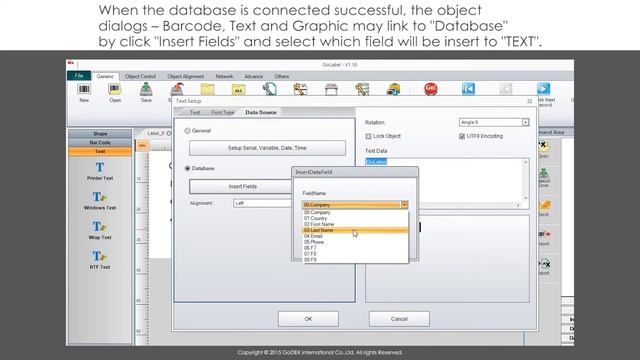
Task: Click the New label barcode icon
Action: pos(84,89)
